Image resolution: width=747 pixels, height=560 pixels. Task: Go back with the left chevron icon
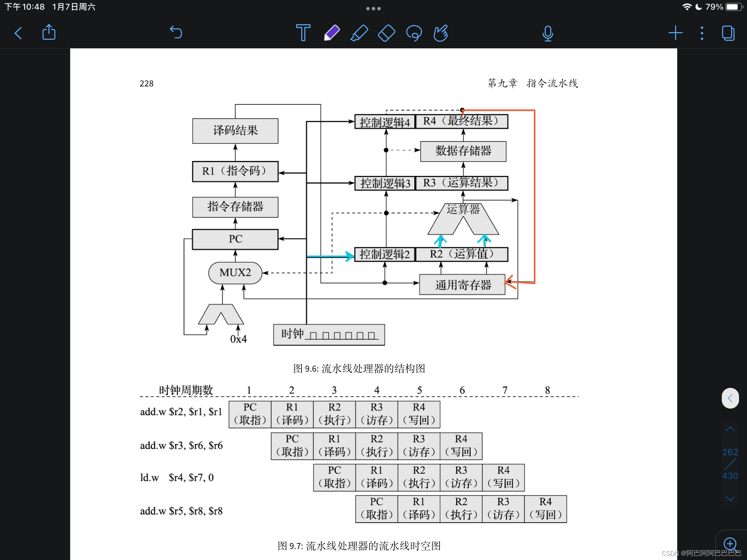click(x=18, y=33)
